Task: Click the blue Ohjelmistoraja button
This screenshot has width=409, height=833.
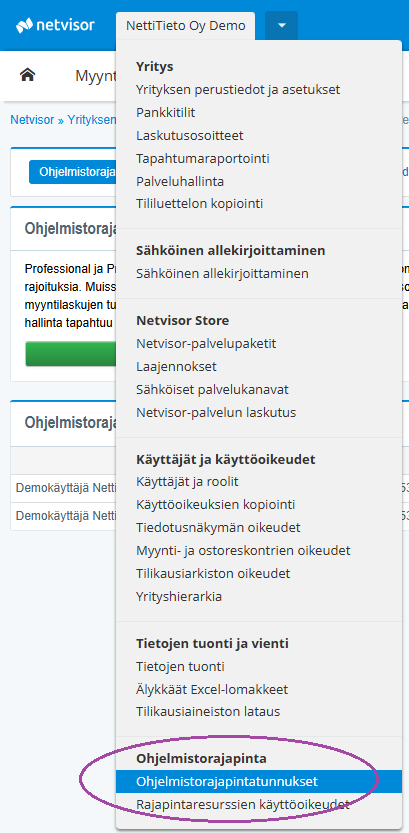Action: coord(73,172)
